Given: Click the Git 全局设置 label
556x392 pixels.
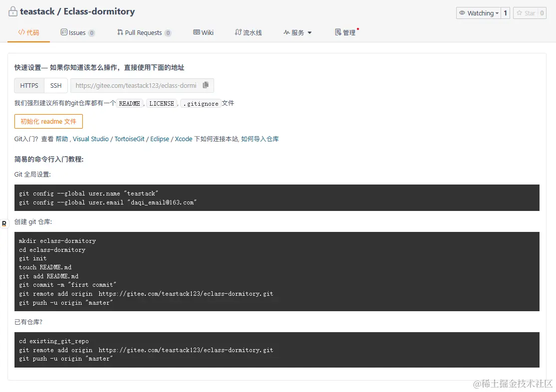Looking at the screenshot, I should [x=32, y=175].
